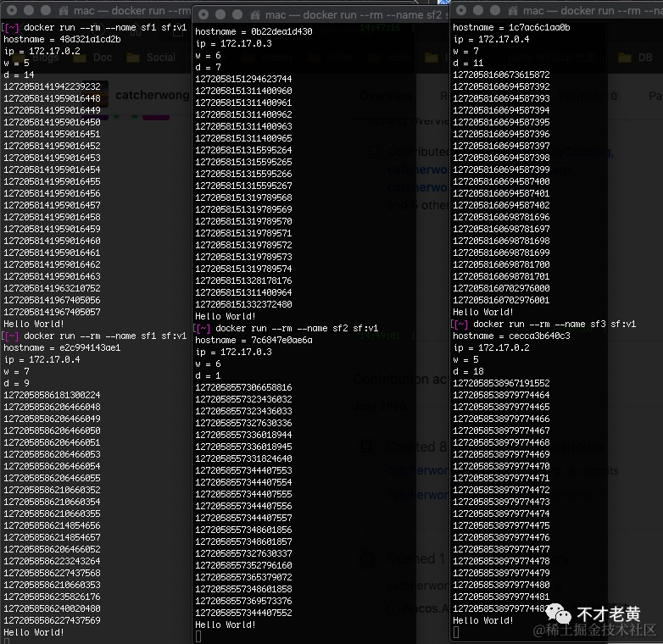Select the ID 1272058160702976001
Viewport: 663px width, 644px height.
(x=501, y=300)
